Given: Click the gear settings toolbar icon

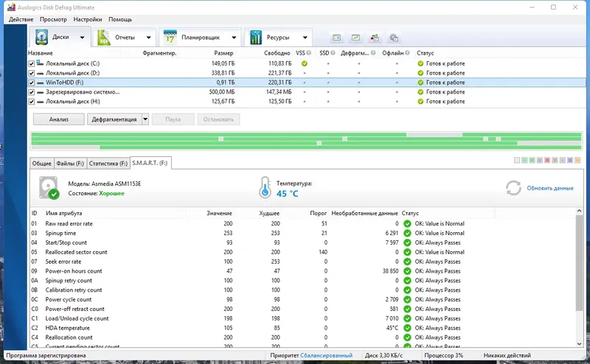Looking at the screenshot, I should point(394,38).
